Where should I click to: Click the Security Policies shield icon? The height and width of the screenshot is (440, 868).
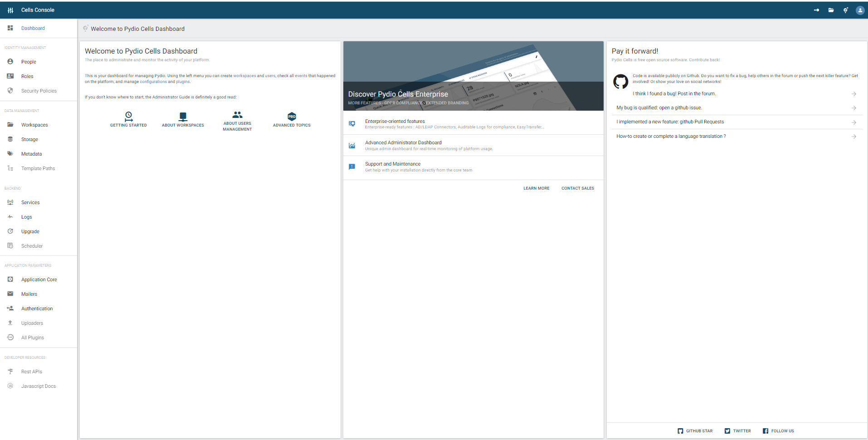pos(10,91)
